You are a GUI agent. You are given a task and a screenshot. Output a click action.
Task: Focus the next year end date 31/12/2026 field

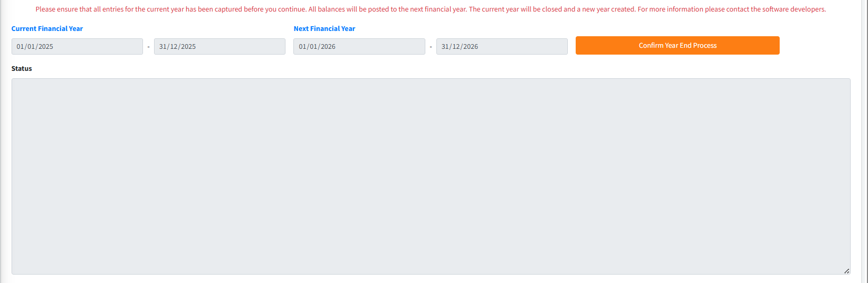tap(502, 47)
